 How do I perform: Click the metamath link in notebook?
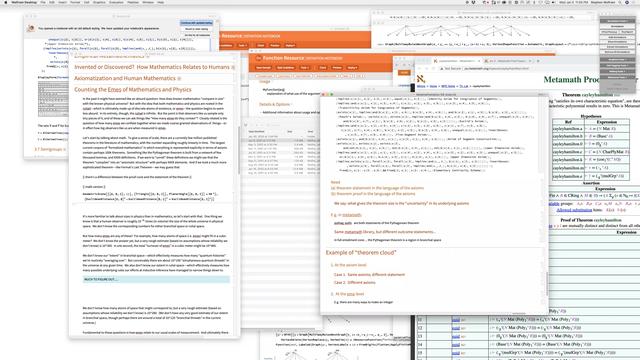[351, 215]
